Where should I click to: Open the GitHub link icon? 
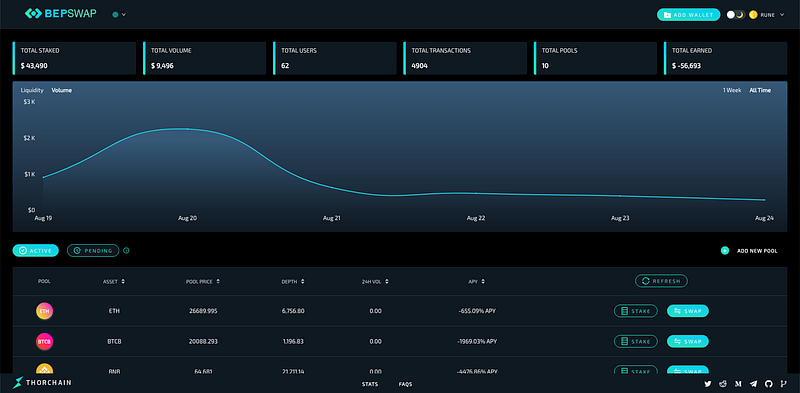point(769,384)
